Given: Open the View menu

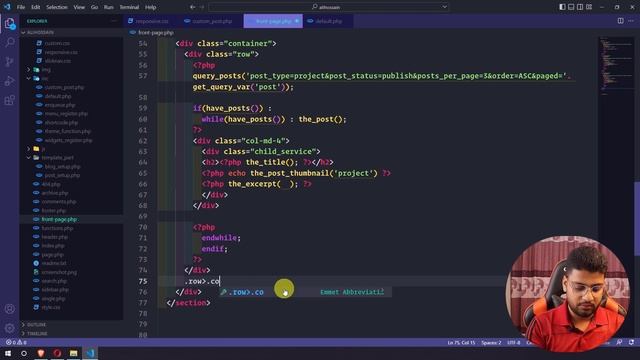Looking at the screenshot, I should tap(79, 7).
